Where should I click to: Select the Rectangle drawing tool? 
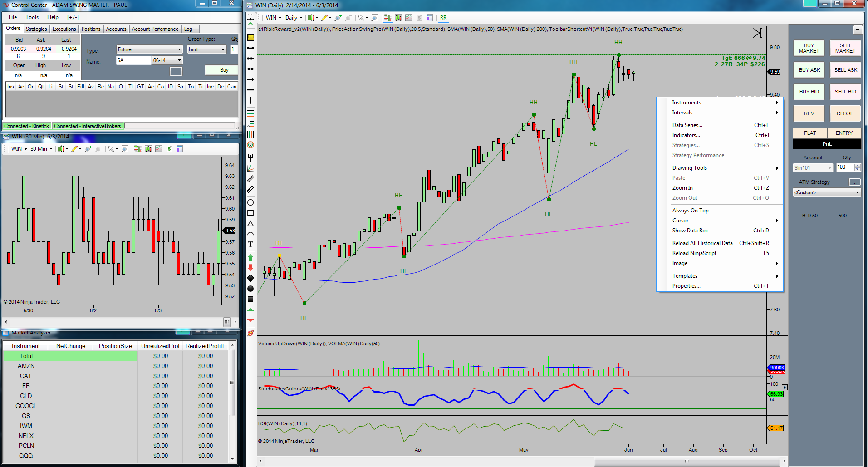[250, 213]
